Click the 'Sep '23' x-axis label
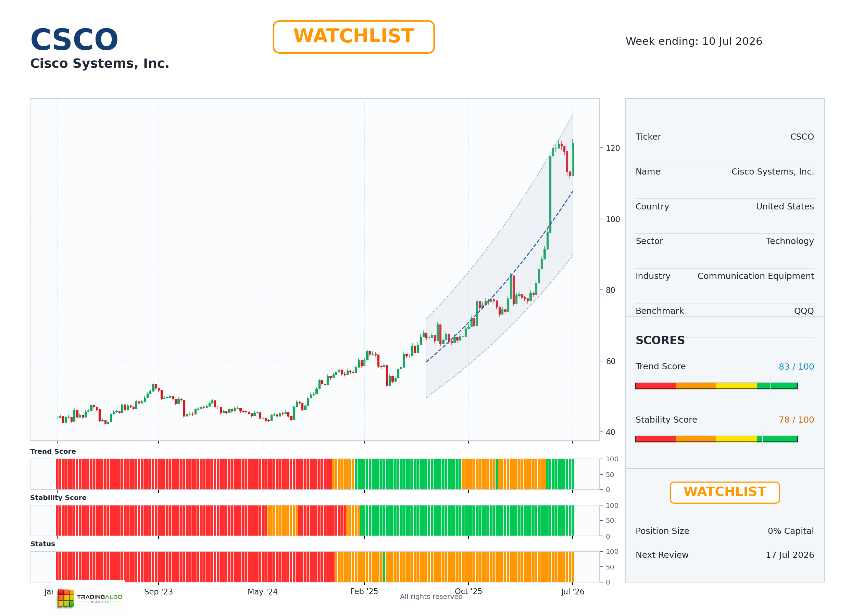Screen dimensions: 863x616 coord(158,592)
